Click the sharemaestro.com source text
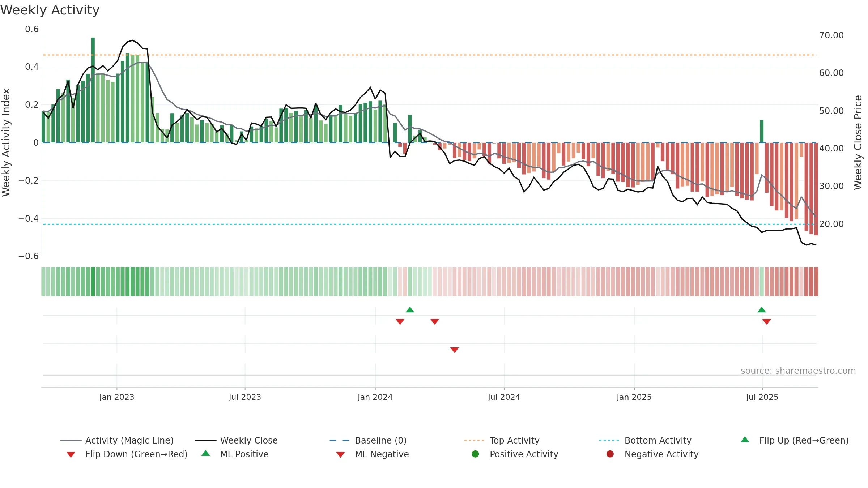 [x=798, y=371]
